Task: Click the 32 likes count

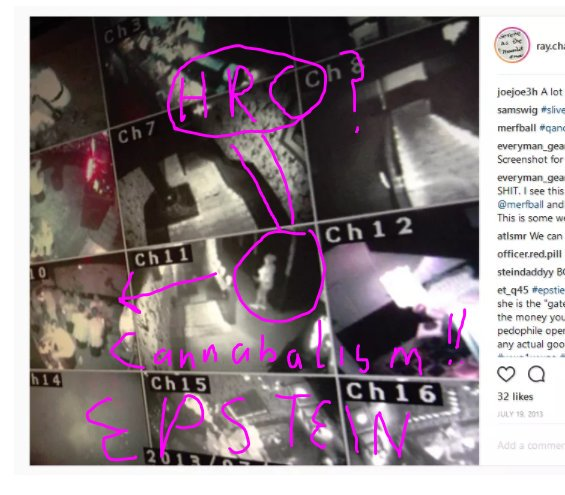Action: pyautogui.click(x=515, y=397)
